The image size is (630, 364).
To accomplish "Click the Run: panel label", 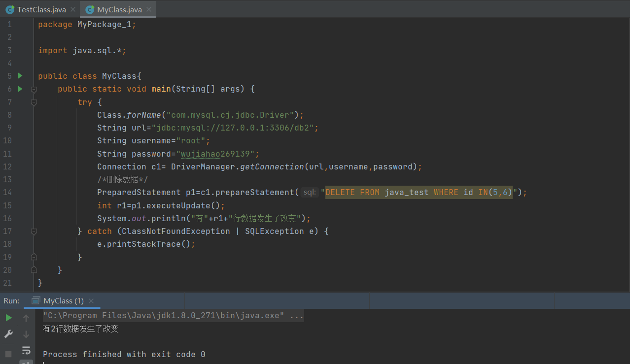I will (x=11, y=300).
